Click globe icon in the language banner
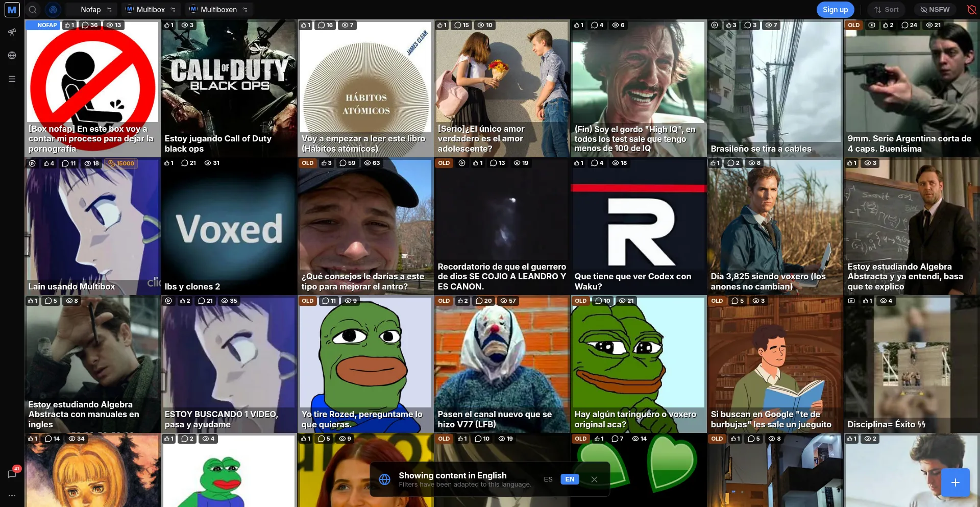980x507 pixels. point(385,479)
